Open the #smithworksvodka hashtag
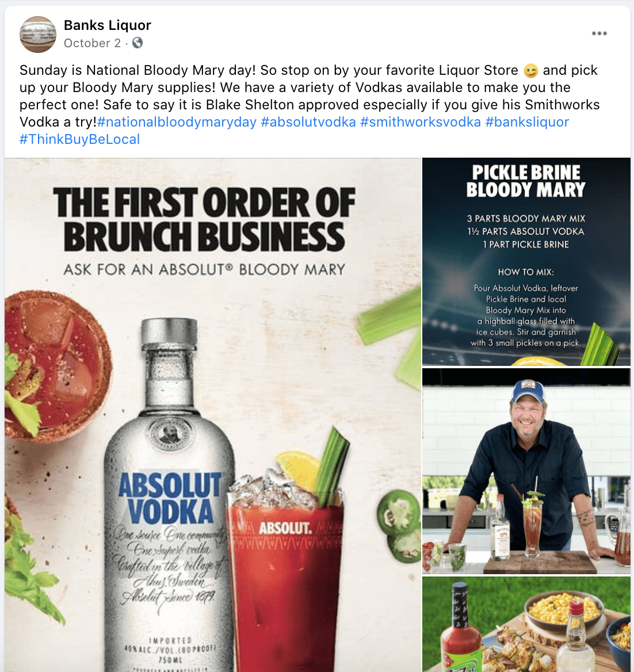 [421, 122]
